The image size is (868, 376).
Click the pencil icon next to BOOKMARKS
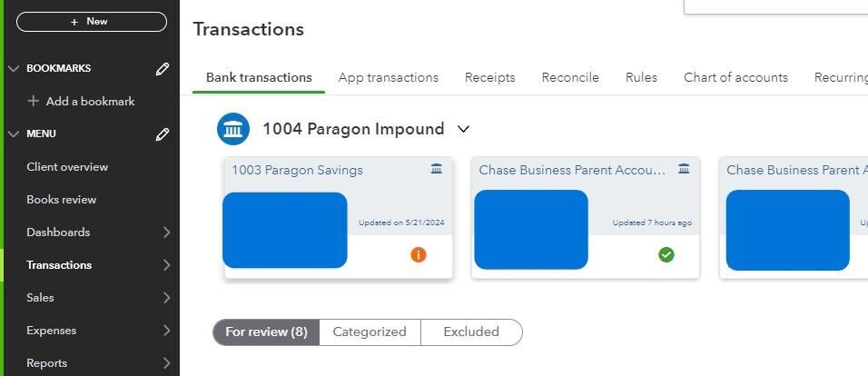click(x=163, y=69)
